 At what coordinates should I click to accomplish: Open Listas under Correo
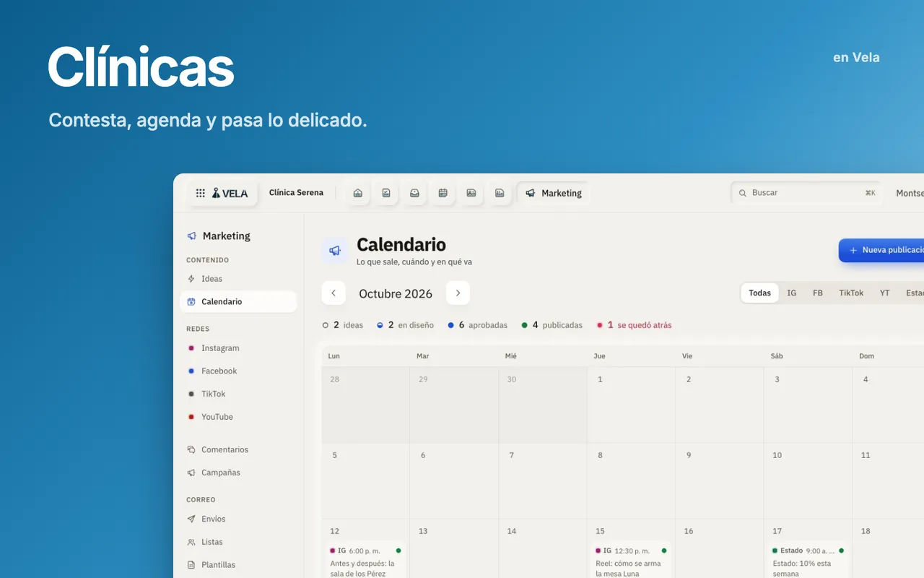tap(238, 542)
